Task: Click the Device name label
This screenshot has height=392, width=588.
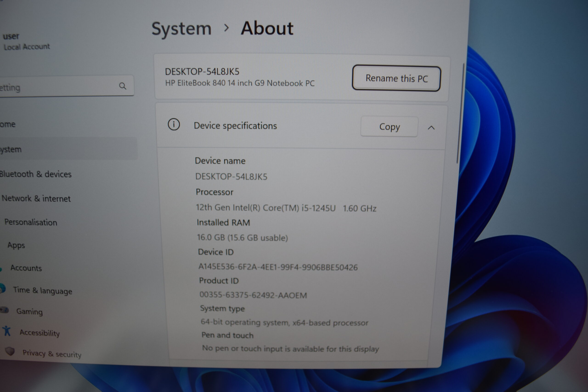Action: [x=220, y=161]
